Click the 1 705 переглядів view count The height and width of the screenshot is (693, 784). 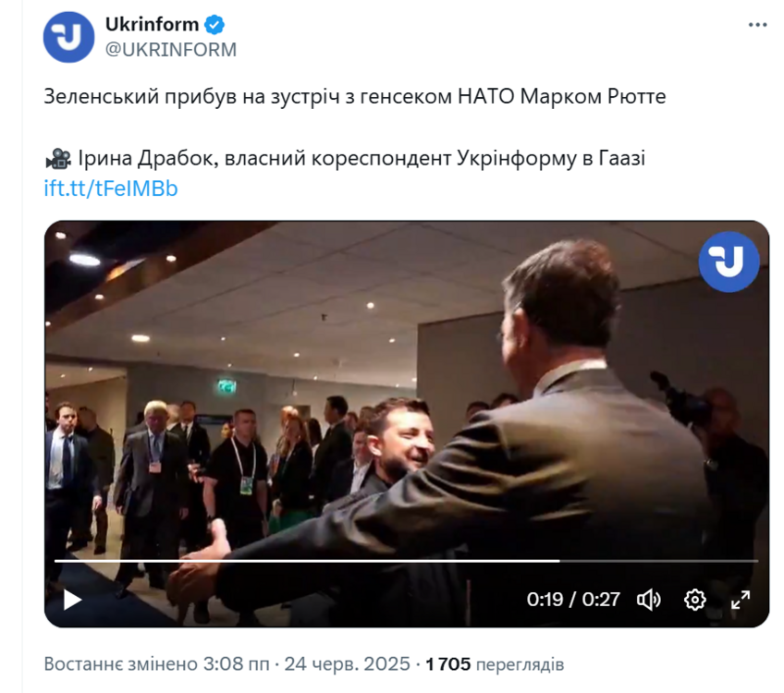[x=495, y=664]
